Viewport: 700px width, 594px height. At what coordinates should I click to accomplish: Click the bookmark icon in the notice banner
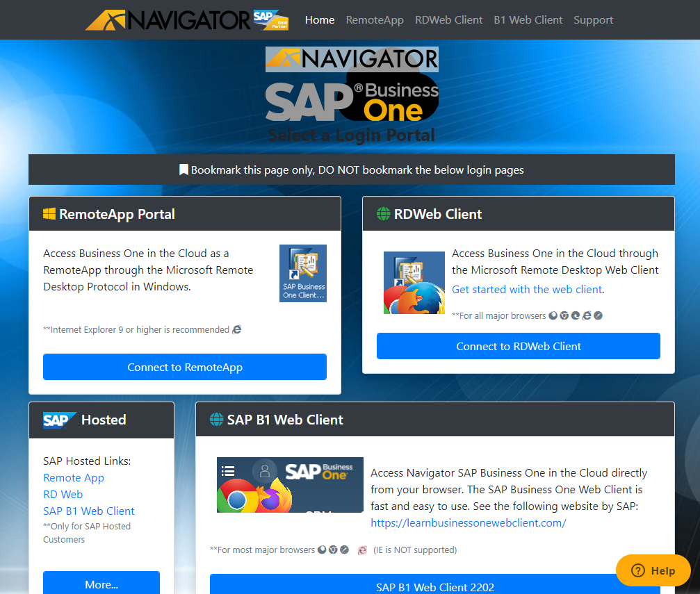tap(184, 170)
